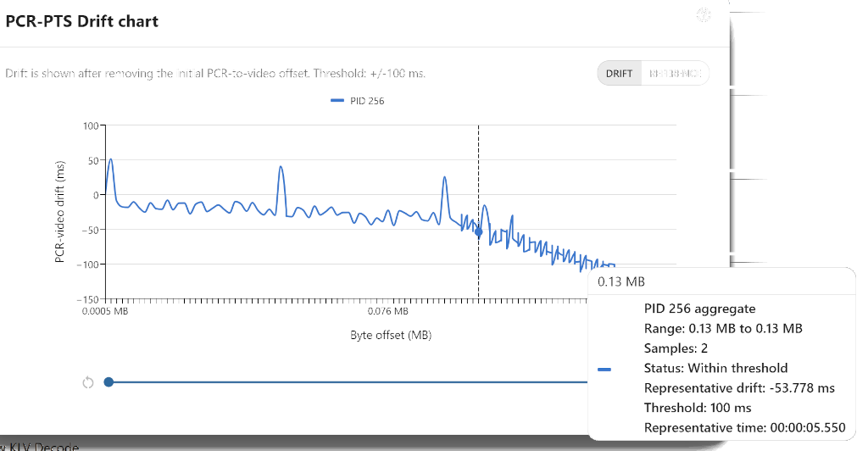
Task: Click the 'Representative drift: -53.778 ms' line
Action: [739, 388]
